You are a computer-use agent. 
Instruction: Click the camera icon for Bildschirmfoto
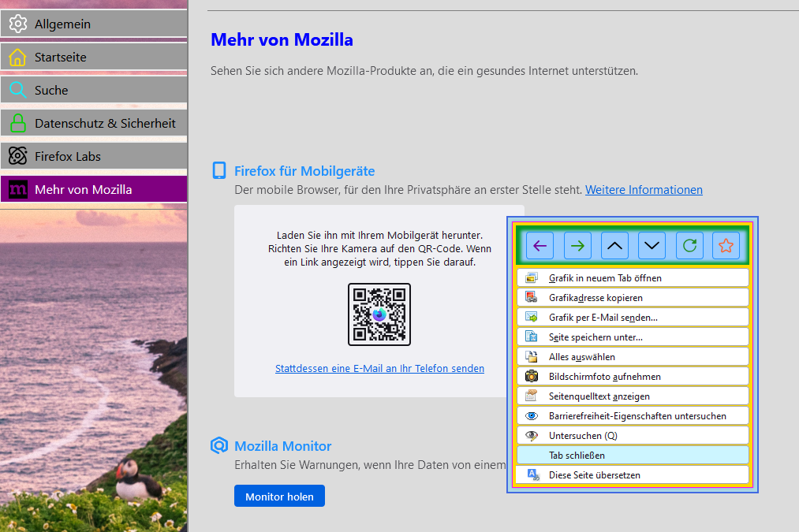[x=532, y=376]
